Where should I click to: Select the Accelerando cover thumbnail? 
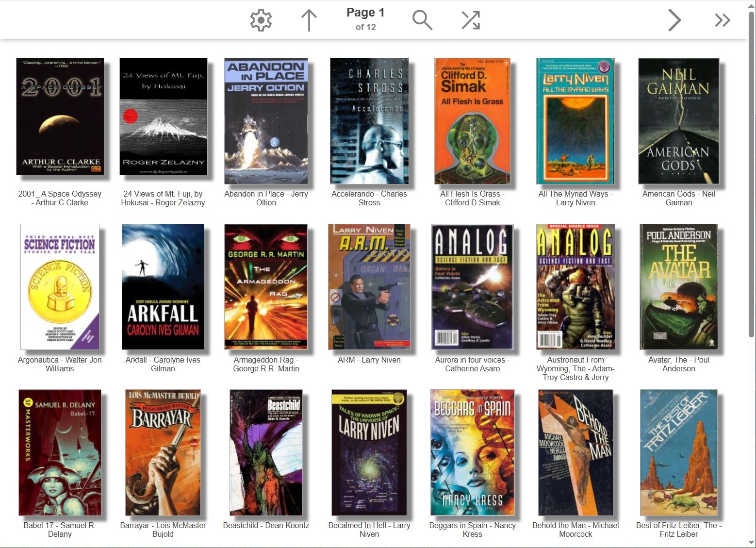point(369,121)
